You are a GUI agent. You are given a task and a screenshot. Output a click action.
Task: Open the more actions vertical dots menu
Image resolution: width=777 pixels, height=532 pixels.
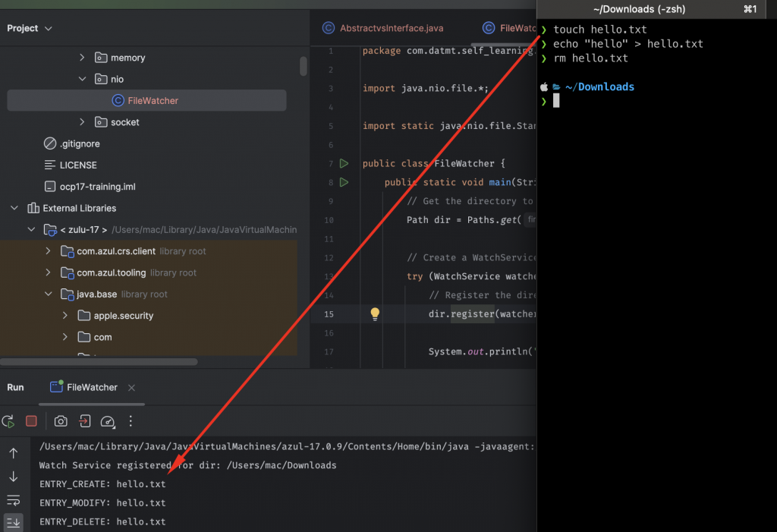131,421
